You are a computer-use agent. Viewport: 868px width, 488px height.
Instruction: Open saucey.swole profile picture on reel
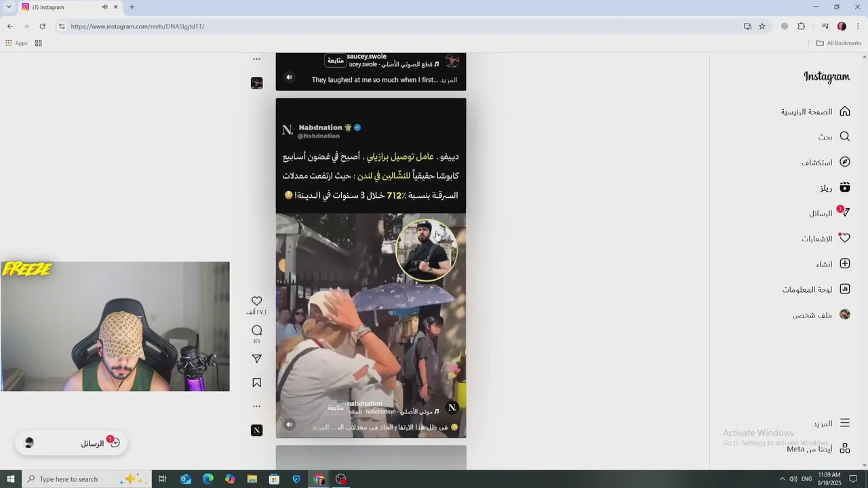(452, 61)
